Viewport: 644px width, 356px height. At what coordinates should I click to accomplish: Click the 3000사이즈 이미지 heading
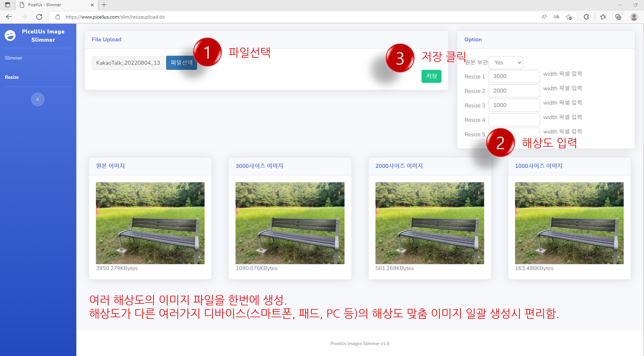click(x=259, y=166)
